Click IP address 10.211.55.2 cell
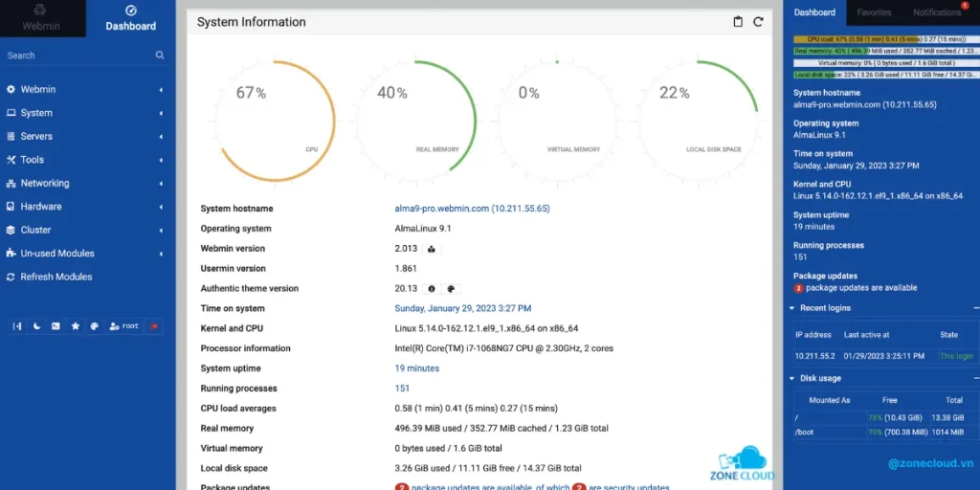Screen dimensions: 980x490 (815, 356)
